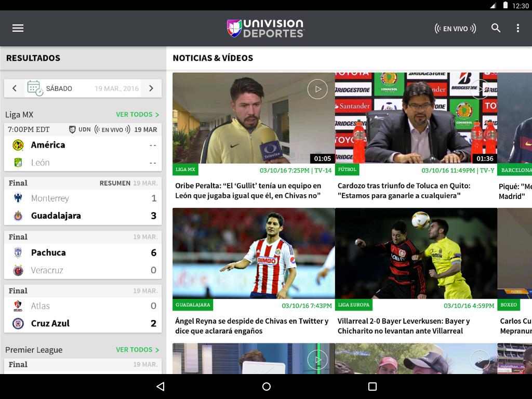532x399 pixels.
Task: Click the América team crest
Action: (18, 145)
